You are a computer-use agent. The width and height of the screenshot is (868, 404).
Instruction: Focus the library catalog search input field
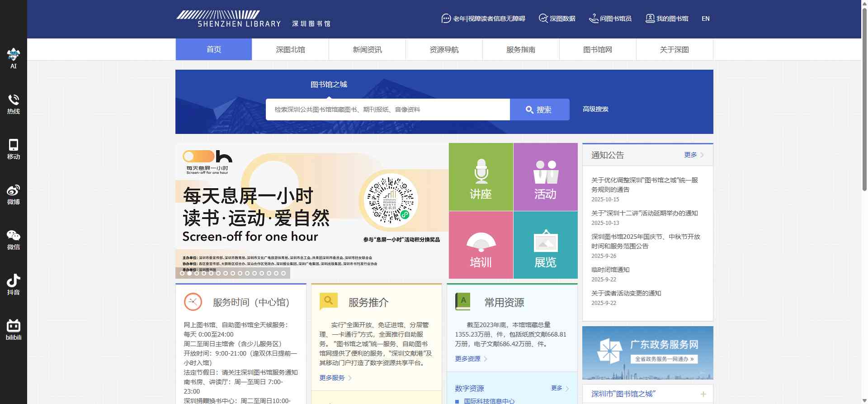point(387,109)
